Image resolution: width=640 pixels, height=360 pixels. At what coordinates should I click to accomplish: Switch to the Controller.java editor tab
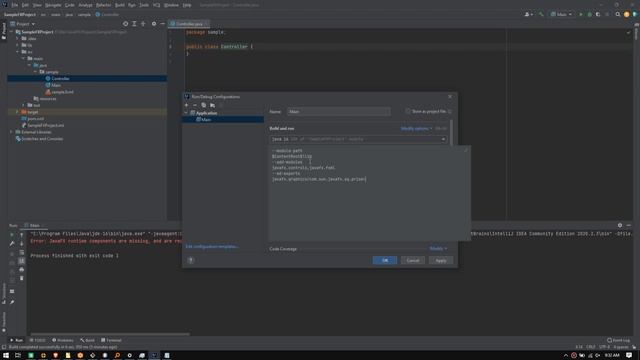pyautogui.click(x=189, y=24)
